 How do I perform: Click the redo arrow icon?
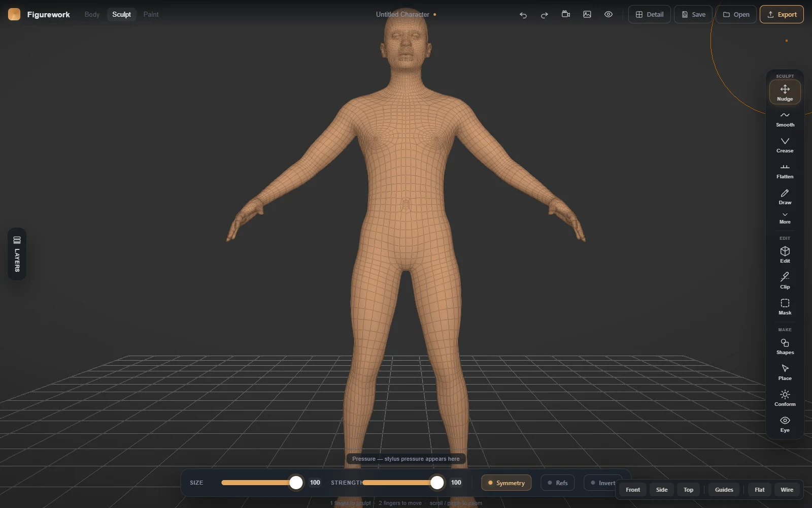coord(544,15)
